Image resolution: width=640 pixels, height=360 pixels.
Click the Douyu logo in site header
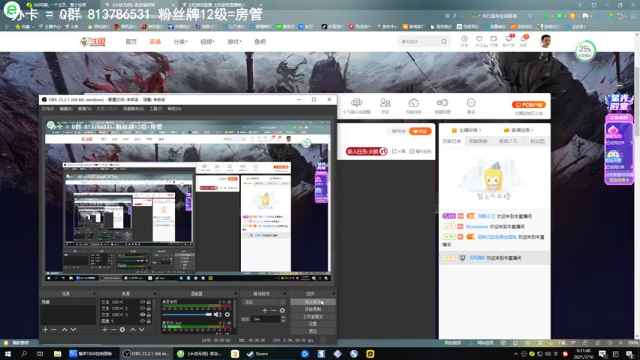click(x=93, y=42)
